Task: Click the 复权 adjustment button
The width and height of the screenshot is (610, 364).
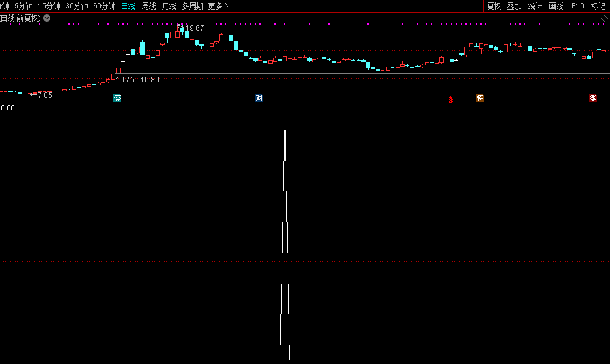Action: tap(494, 6)
